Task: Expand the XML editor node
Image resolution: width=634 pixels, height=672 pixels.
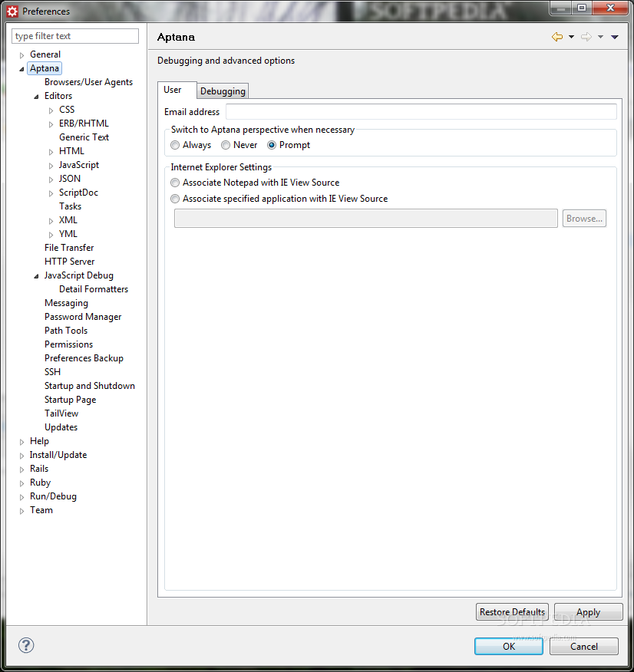Action: point(51,221)
